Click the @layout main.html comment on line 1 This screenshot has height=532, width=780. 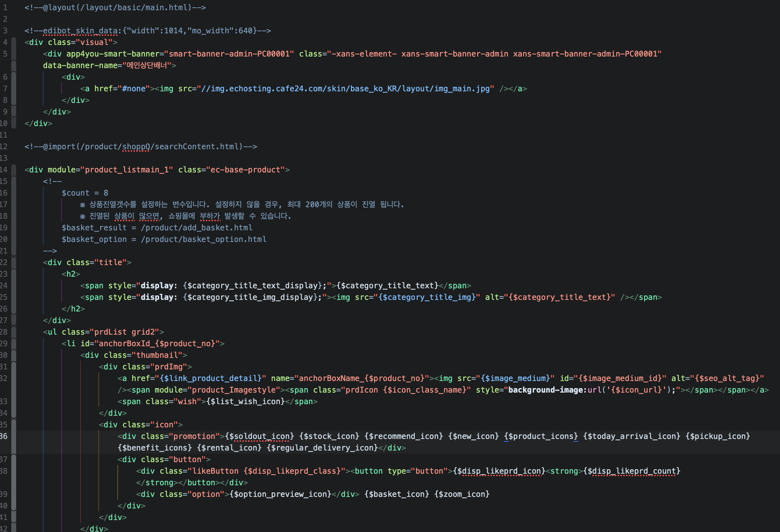tap(115, 7)
